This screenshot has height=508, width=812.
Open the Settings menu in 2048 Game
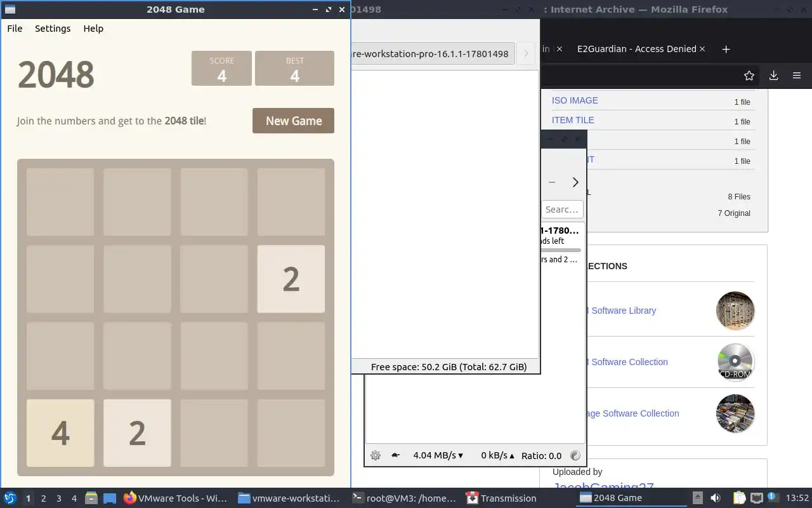pyautogui.click(x=53, y=29)
